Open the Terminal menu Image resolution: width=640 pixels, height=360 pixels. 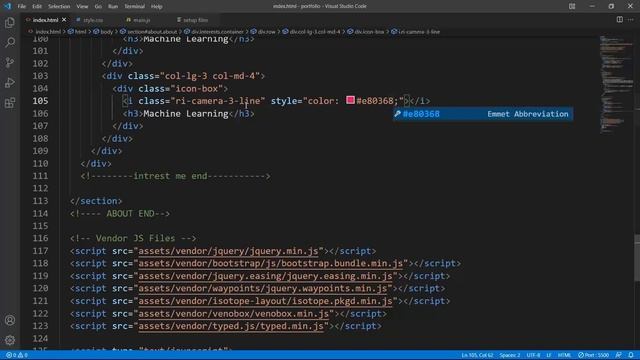point(134,6)
